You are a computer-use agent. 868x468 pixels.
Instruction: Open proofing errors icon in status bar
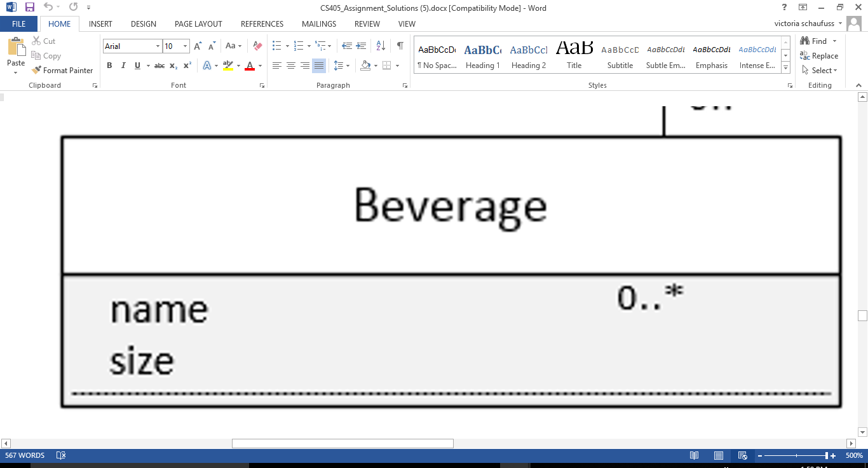click(x=61, y=455)
